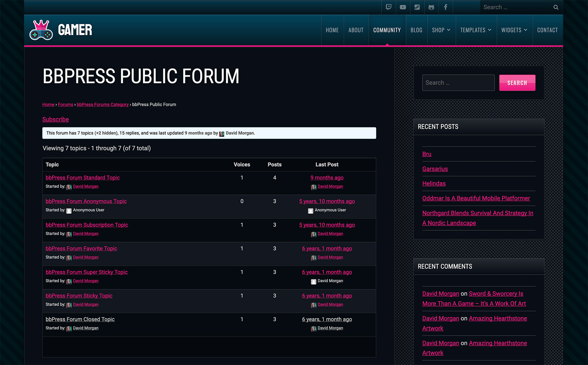Open bbPress Forums Category breadcrumb

pyautogui.click(x=103, y=105)
